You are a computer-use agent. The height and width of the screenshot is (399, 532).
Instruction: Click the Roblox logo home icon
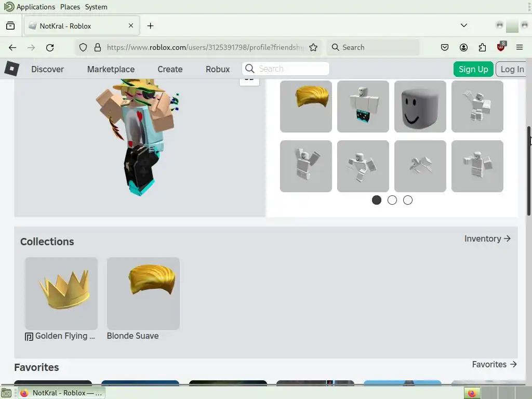[x=12, y=69]
